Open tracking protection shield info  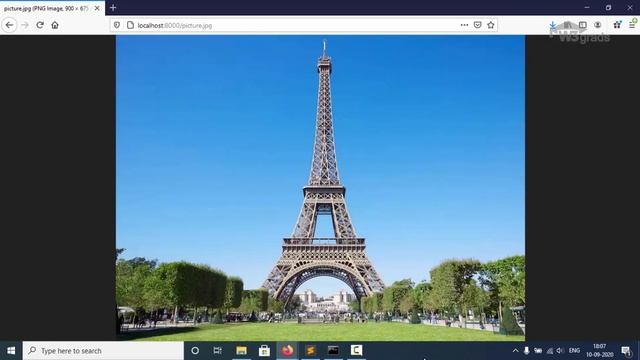(x=117, y=25)
